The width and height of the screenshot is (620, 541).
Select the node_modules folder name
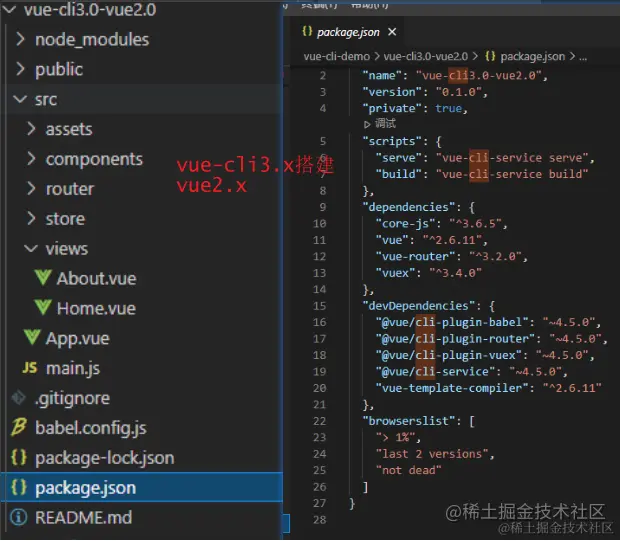coord(92,40)
